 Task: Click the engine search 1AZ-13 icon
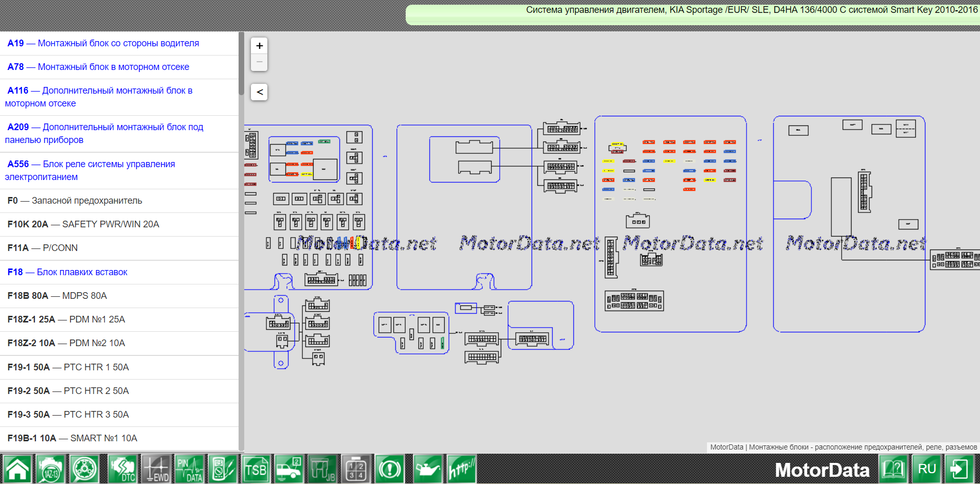50,469
